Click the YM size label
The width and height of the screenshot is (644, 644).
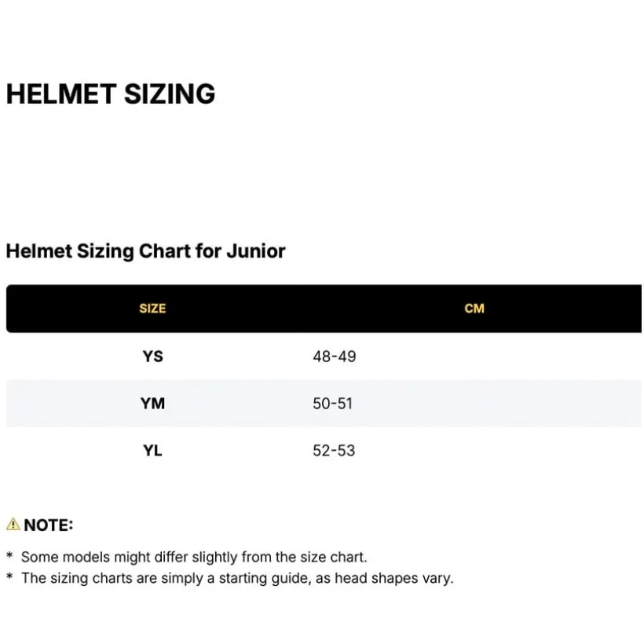coord(153,404)
